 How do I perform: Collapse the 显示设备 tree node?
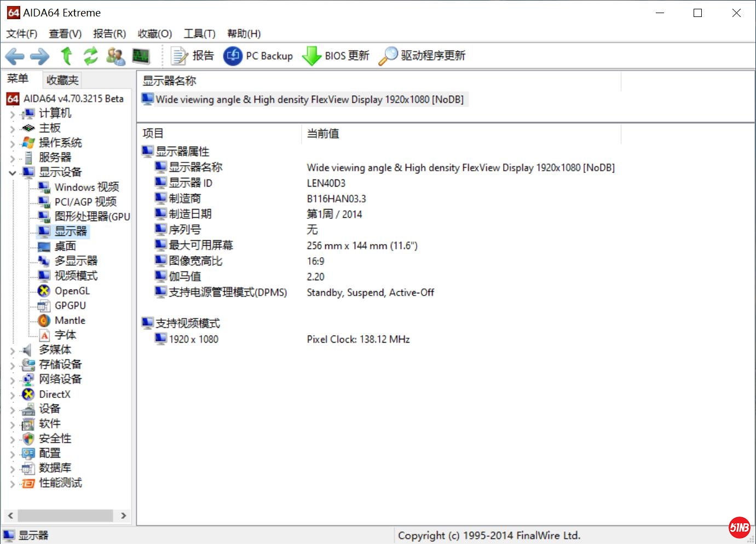[12, 172]
